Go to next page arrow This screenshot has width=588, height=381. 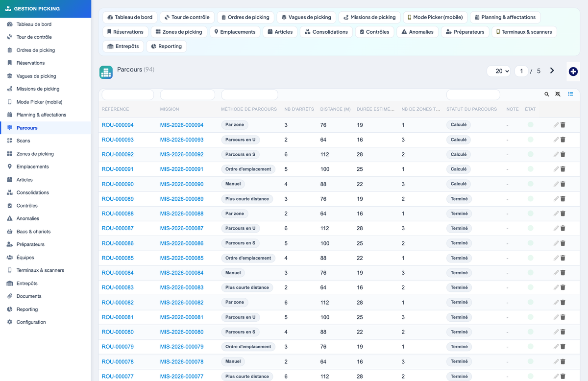[552, 71]
